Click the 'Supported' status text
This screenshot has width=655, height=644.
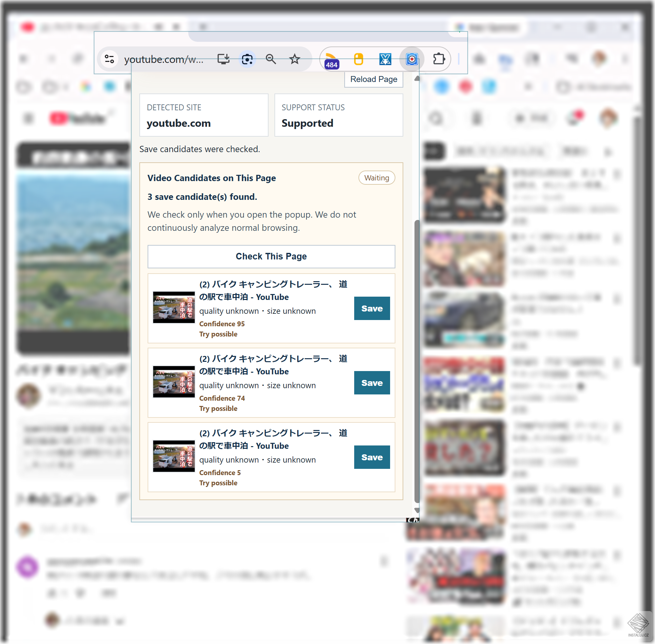[x=307, y=123]
